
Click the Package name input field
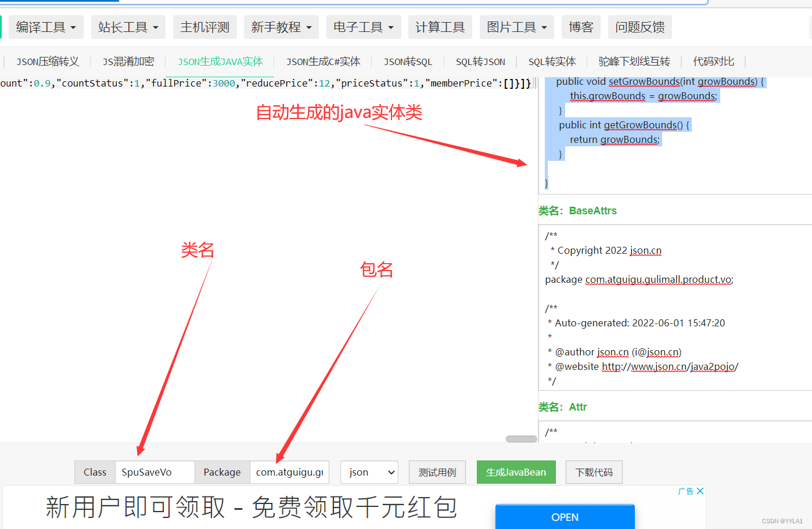point(289,472)
